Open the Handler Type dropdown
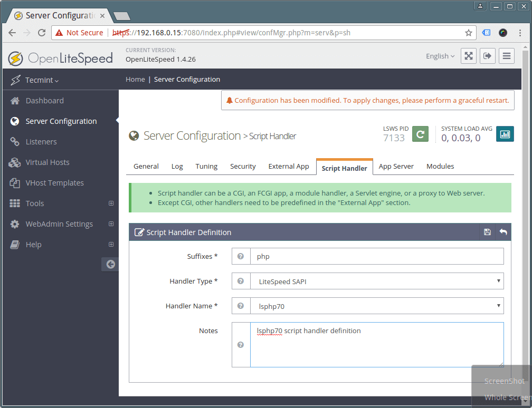Screen dimensions: 532x408 (x=377, y=281)
